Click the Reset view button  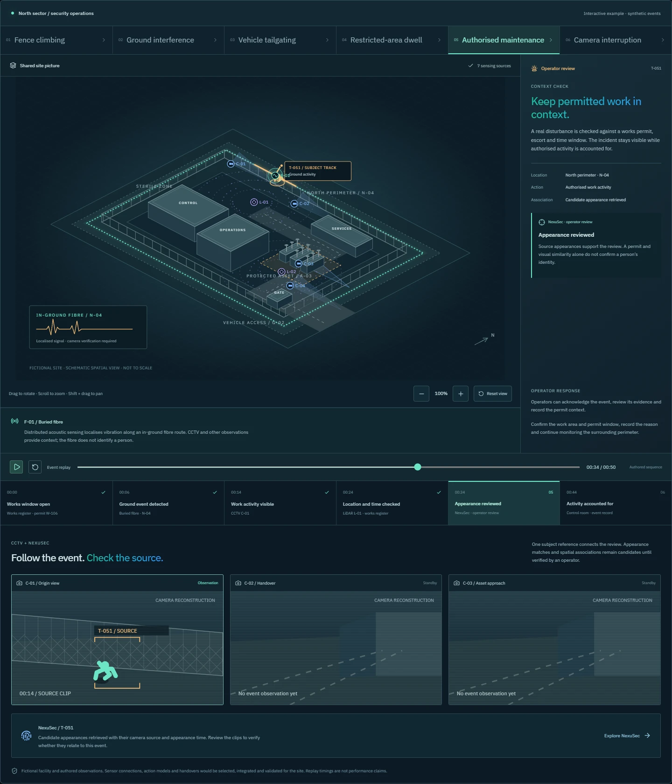pos(493,394)
